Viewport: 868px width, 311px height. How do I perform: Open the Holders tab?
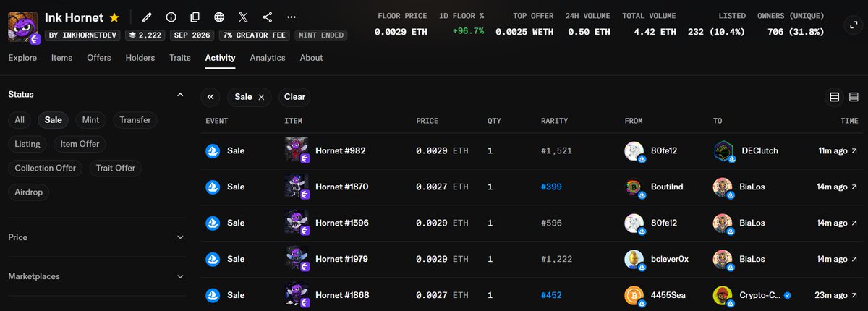[140, 58]
